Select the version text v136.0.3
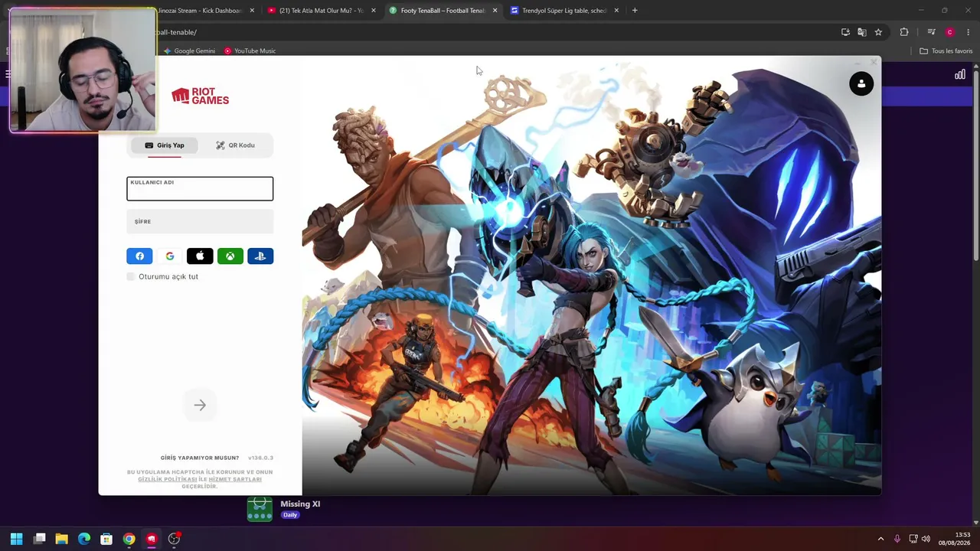 coord(260,458)
